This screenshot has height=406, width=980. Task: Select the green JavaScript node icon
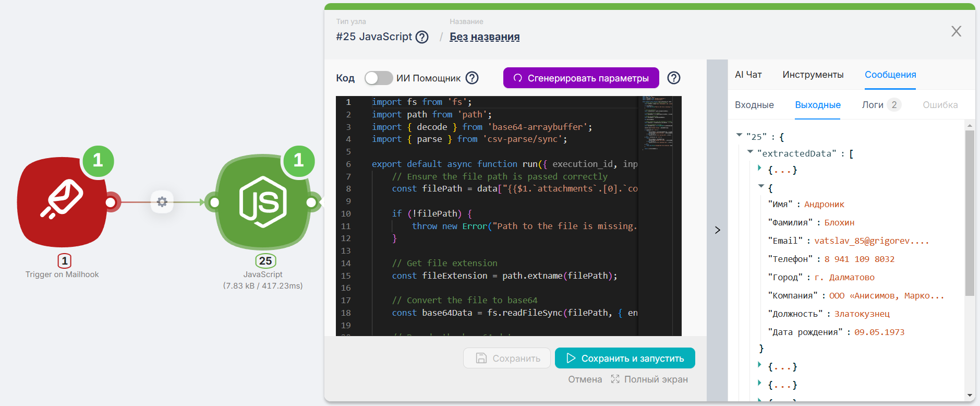click(x=262, y=202)
